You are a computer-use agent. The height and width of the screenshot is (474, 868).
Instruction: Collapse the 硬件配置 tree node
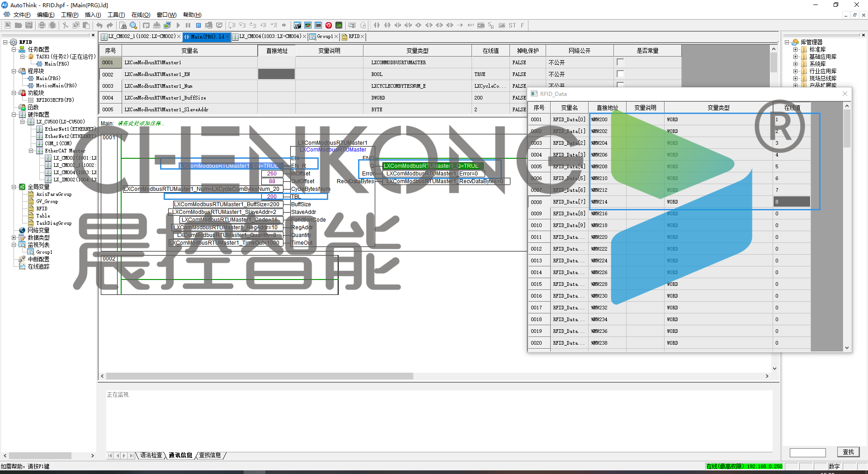pos(14,114)
